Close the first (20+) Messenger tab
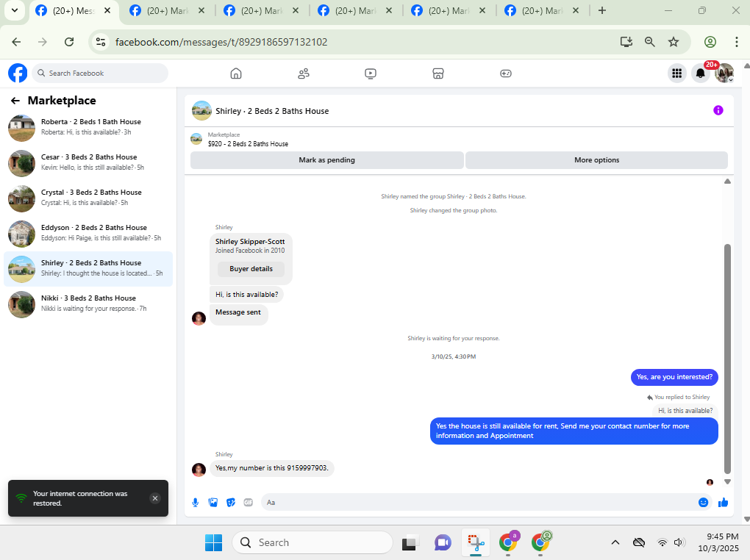Image resolution: width=750 pixels, height=560 pixels. coord(107,10)
